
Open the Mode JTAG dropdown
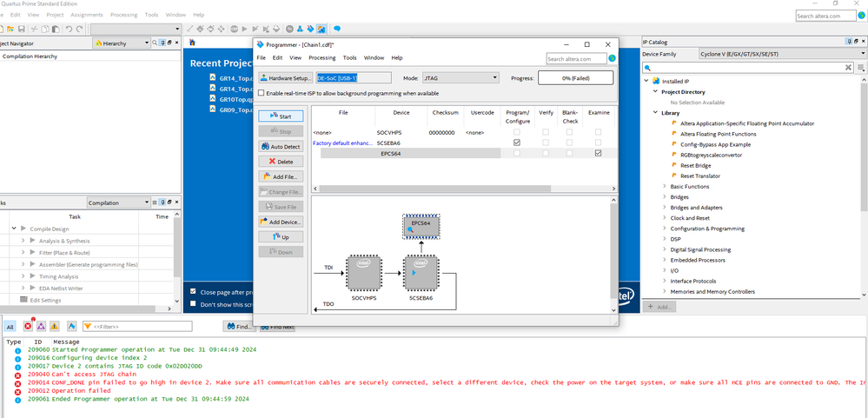pyautogui.click(x=460, y=77)
